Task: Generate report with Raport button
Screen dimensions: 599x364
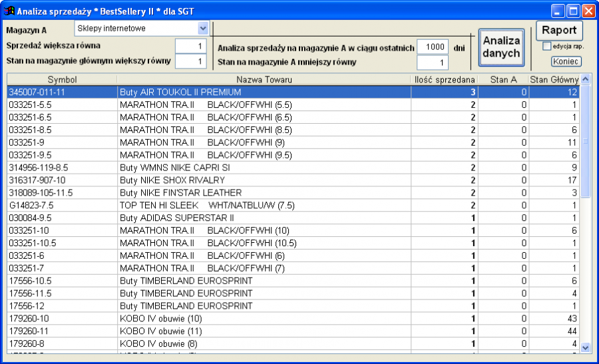Action: coord(559,31)
